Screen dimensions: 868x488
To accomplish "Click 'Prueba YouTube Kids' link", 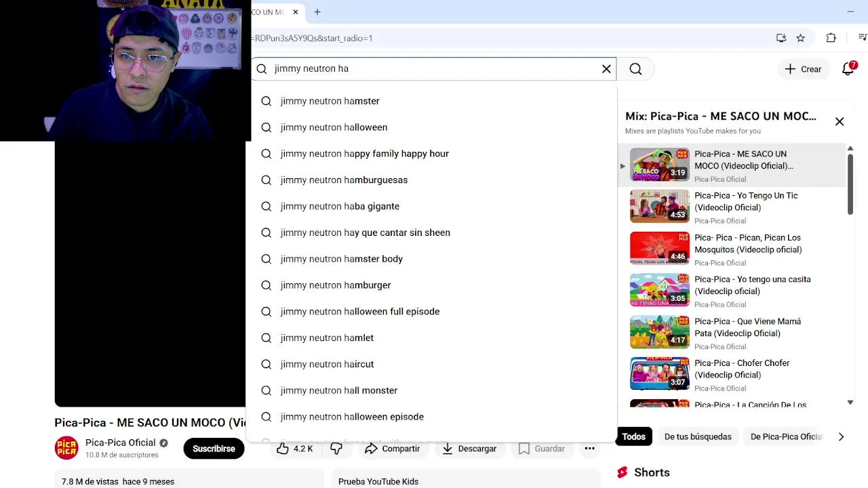I will tap(378, 481).
